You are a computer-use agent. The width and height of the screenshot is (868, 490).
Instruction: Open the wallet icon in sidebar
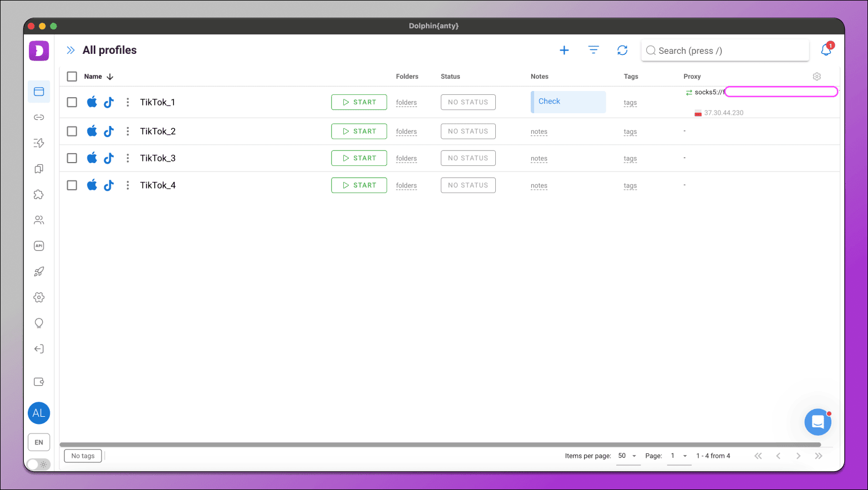tap(39, 382)
